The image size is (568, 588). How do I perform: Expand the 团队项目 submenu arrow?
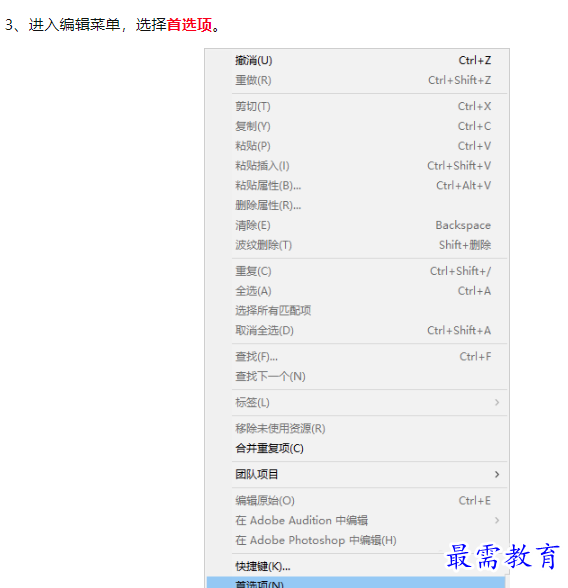pyautogui.click(x=497, y=474)
